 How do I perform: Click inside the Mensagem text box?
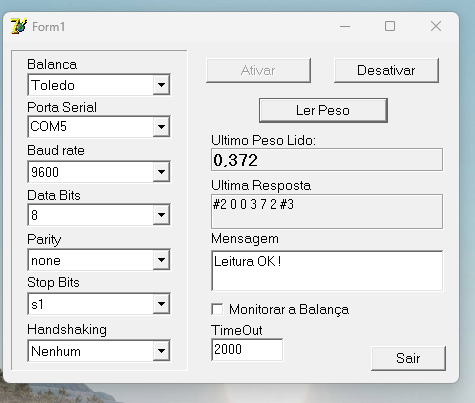[327, 271]
